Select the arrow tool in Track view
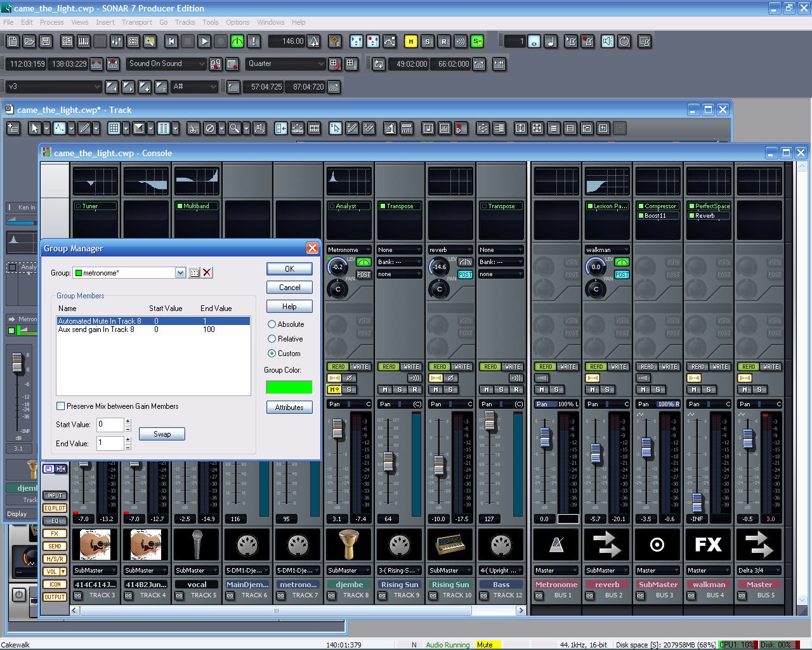The width and height of the screenshot is (812, 650). coord(35,128)
